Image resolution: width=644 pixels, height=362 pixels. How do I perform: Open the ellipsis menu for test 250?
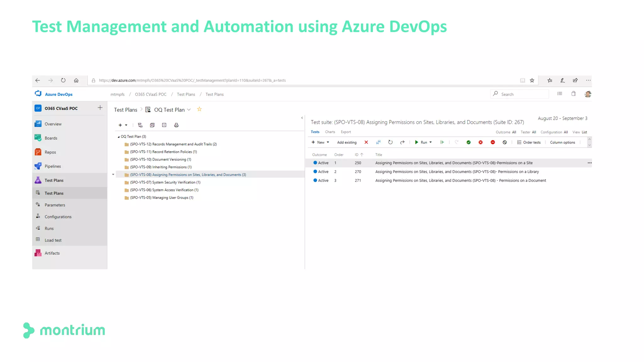(x=589, y=163)
